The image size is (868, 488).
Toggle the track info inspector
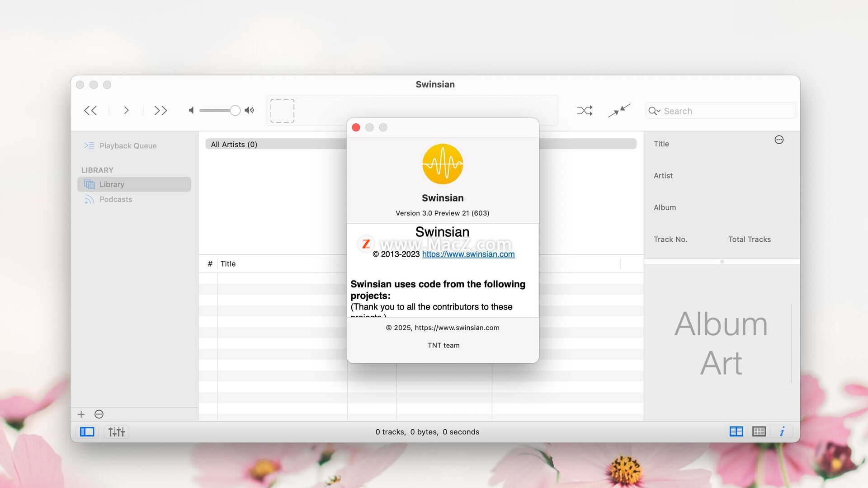[x=782, y=432]
